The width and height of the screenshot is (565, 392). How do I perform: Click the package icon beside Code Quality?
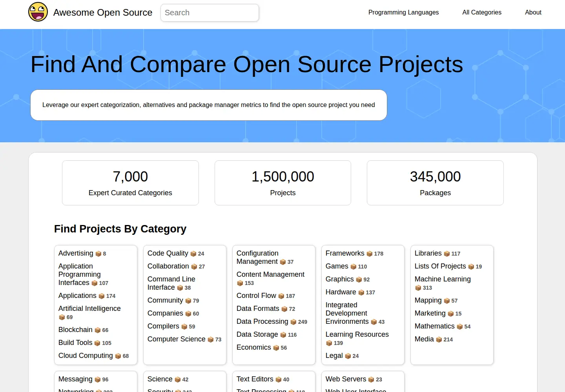point(193,254)
